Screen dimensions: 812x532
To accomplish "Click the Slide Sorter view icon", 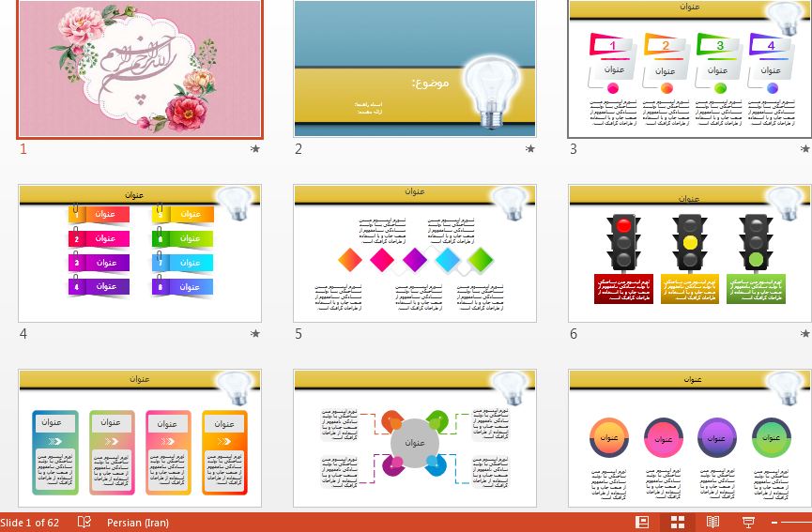I will click(678, 522).
